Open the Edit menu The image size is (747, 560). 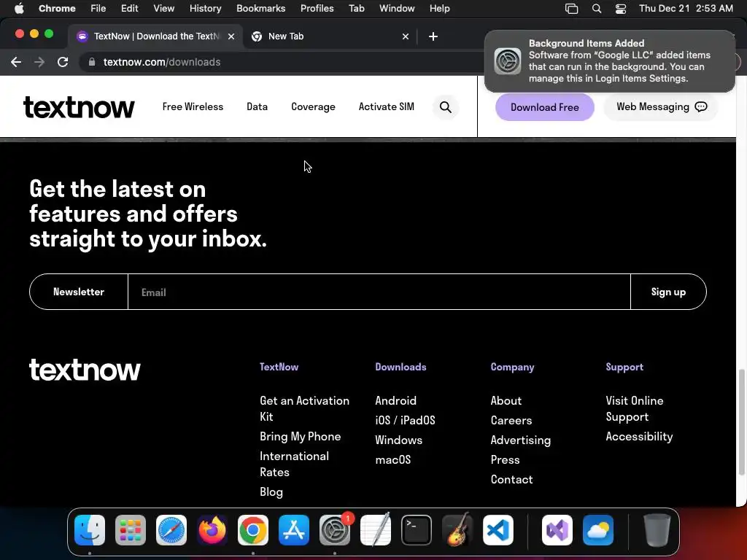129,8
